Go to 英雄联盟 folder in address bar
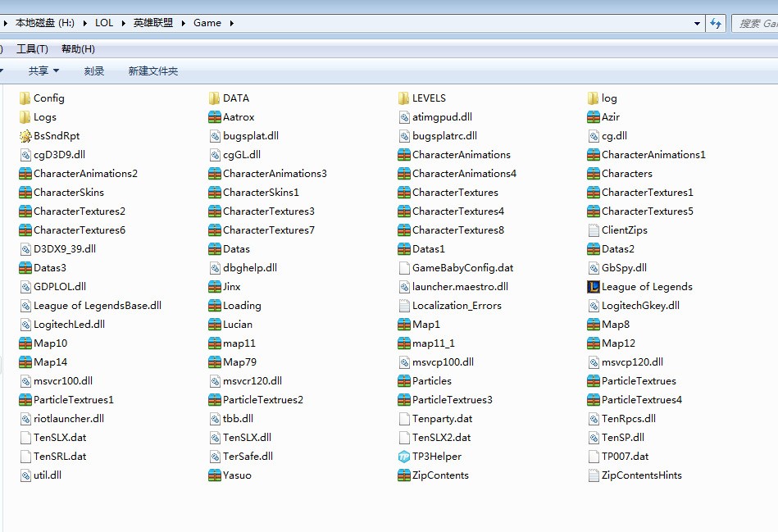 click(152, 23)
